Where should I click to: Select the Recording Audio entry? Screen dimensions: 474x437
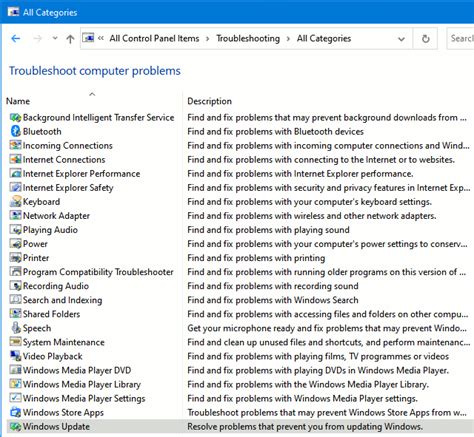coord(56,286)
